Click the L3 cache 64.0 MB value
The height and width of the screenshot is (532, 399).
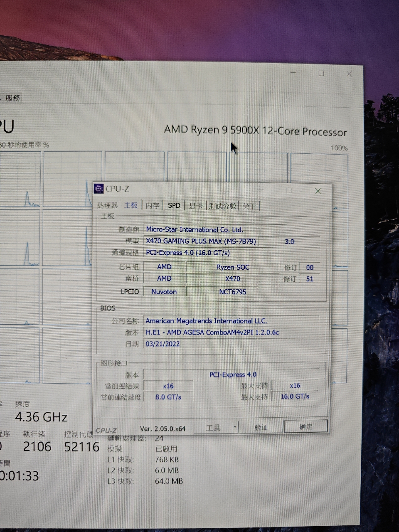pyautogui.click(x=169, y=481)
